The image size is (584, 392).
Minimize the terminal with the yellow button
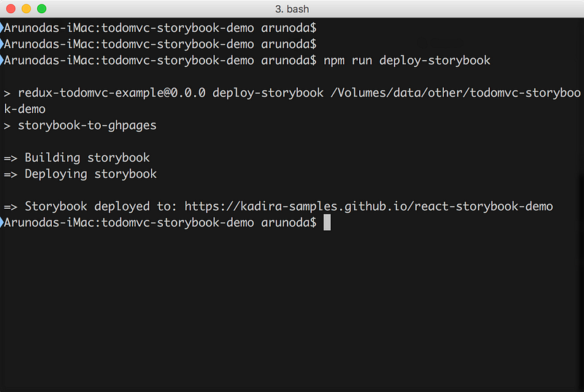click(26, 9)
